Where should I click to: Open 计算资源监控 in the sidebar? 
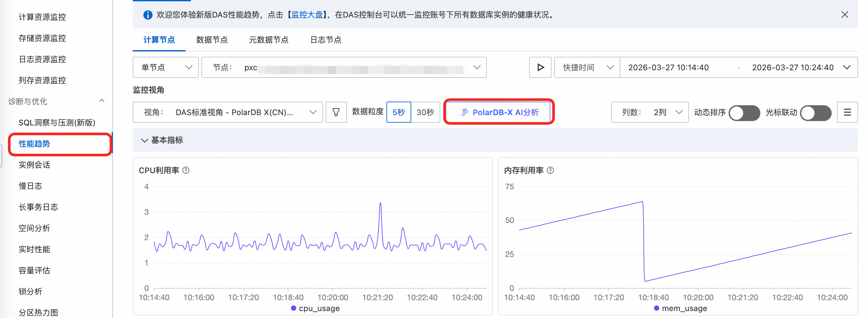(x=42, y=17)
